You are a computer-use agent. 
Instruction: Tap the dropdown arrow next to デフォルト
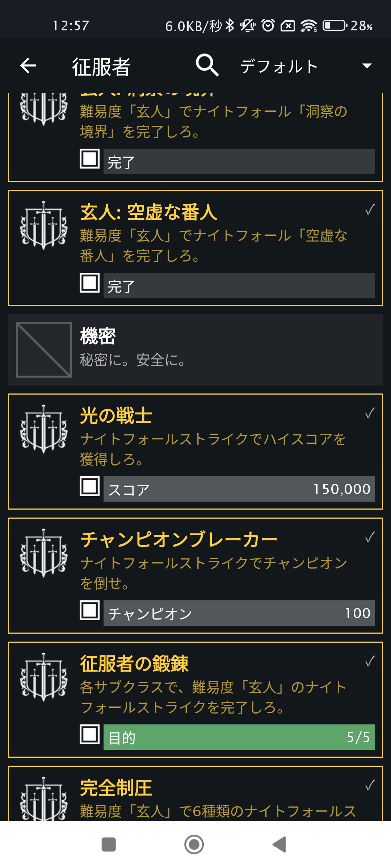pyautogui.click(x=367, y=66)
